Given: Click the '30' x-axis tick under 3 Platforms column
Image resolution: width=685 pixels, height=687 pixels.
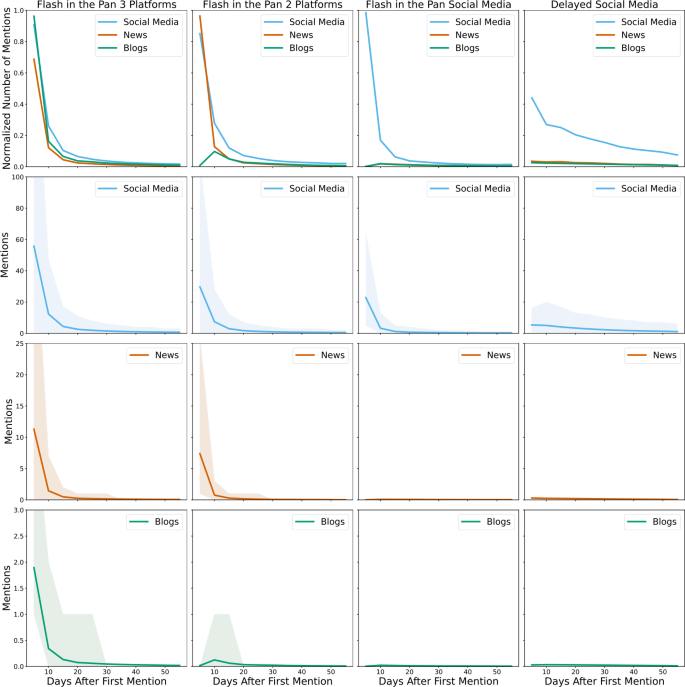Looking at the screenshot, I should pos(106,672).
